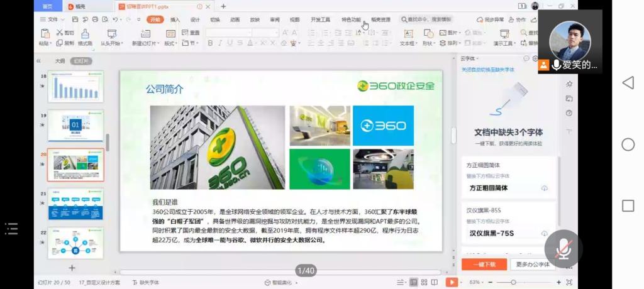Apply strikethrough with the S icon
Screen dimensions: 644x289
point(240,43)
